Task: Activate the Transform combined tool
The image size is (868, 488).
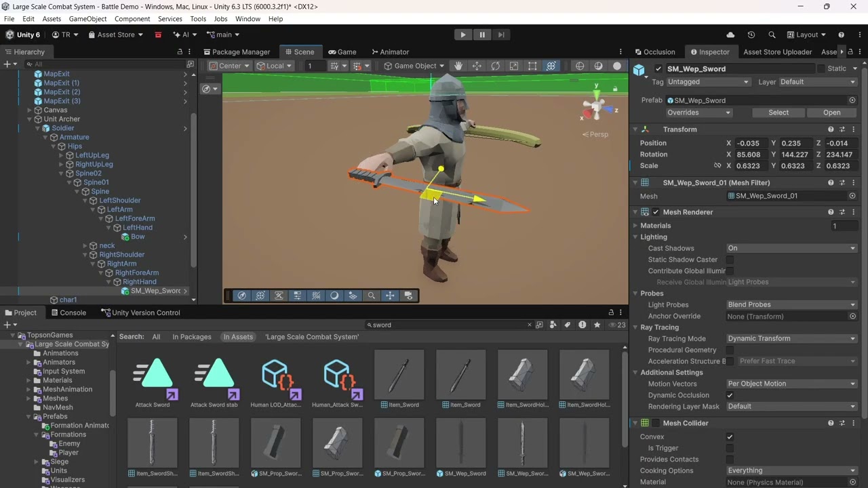Action: coord(551,66)
